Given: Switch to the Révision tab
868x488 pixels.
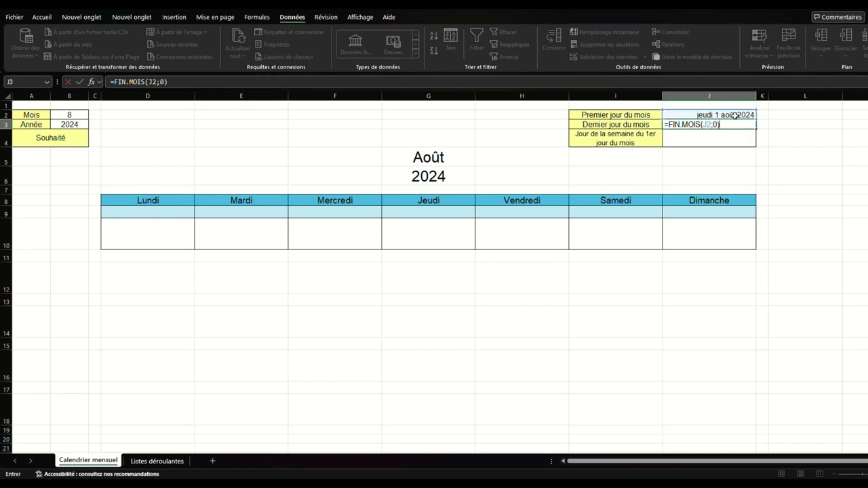Looking at the screenshot, I should [326, 17].
